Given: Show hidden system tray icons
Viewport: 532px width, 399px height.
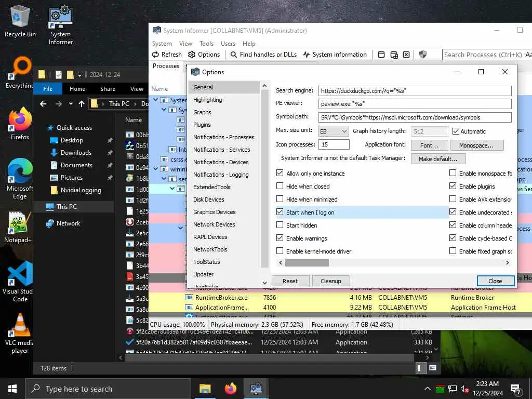Looking at the screenshot, I should pyautogui.click(x=428, y=389).
